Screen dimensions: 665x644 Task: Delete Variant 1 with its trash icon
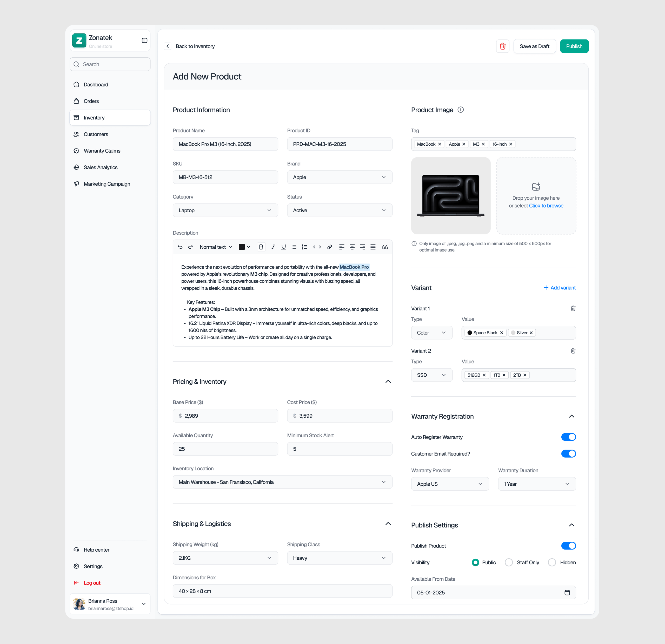coord(573,308)
